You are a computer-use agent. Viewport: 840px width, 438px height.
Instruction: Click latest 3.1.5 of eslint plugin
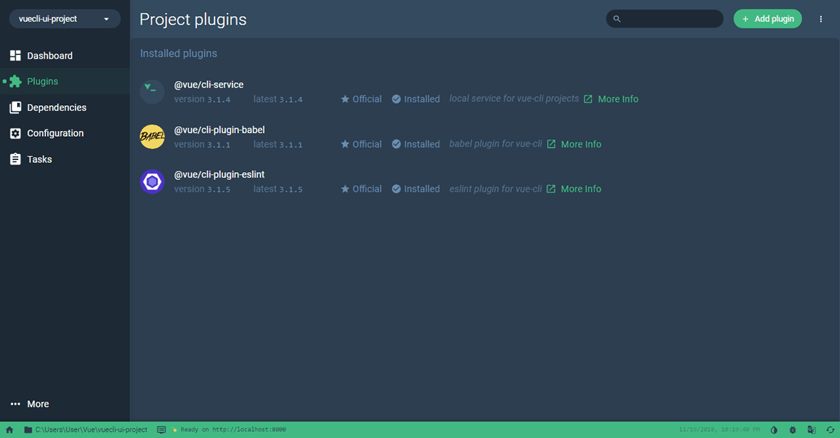[x=278, y=189]
